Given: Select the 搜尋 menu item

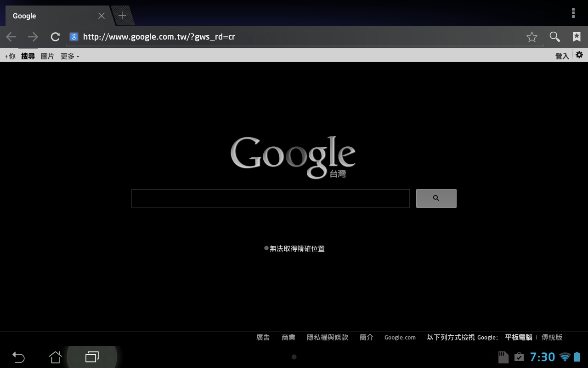Looking at the screenshot, I should 28,56.
